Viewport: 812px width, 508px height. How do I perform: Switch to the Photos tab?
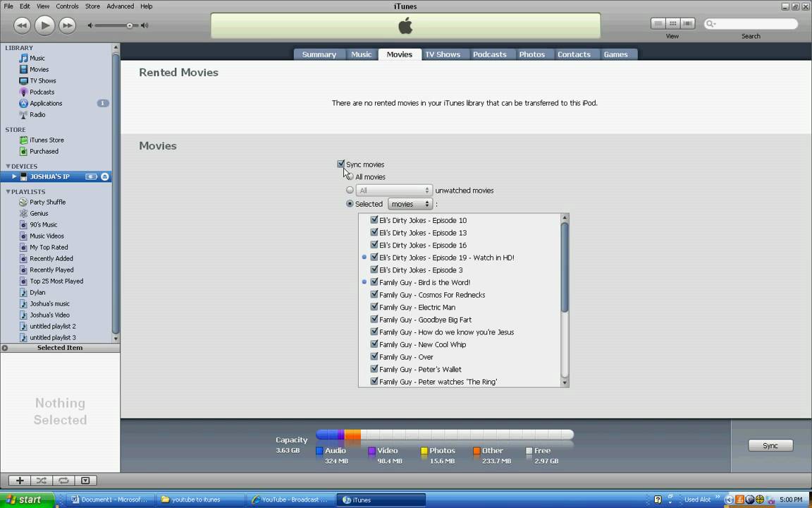coord(532,54)
